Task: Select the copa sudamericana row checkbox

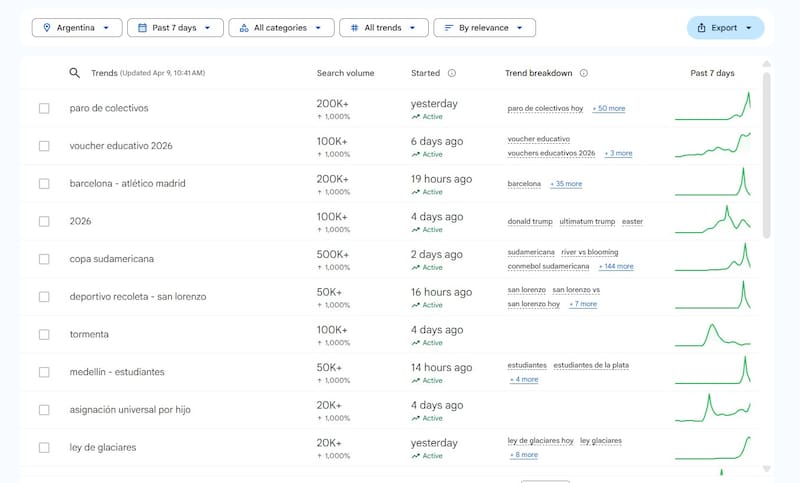Action: [x=44, y=259]
